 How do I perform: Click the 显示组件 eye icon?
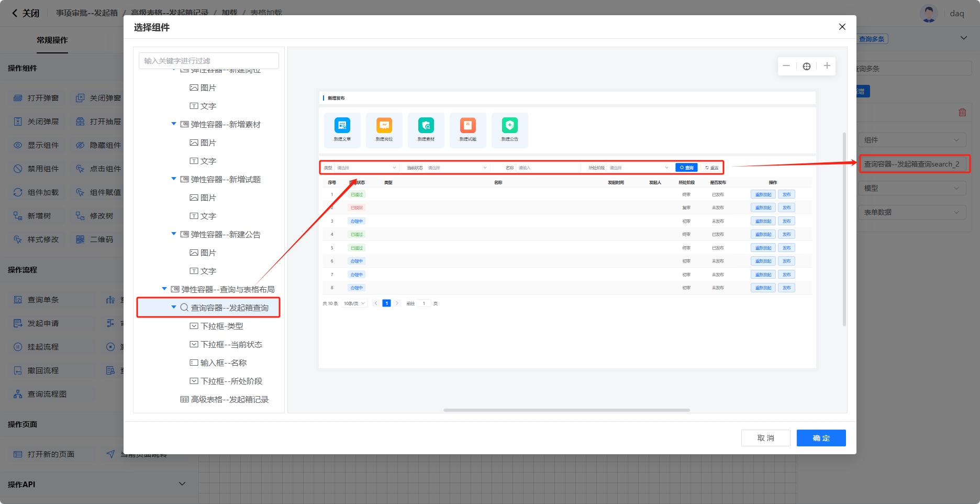(18, 145)
